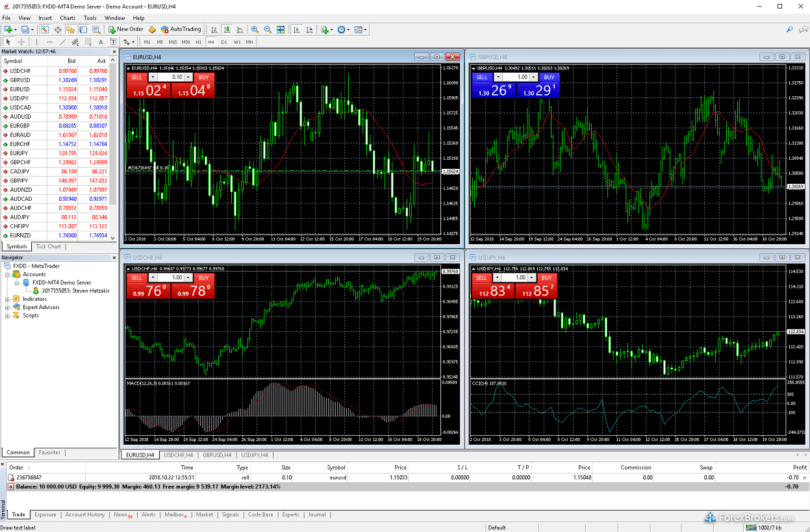Select the crosshair tool
Viewport: 810px width, 532px height.
click(21, 42)
